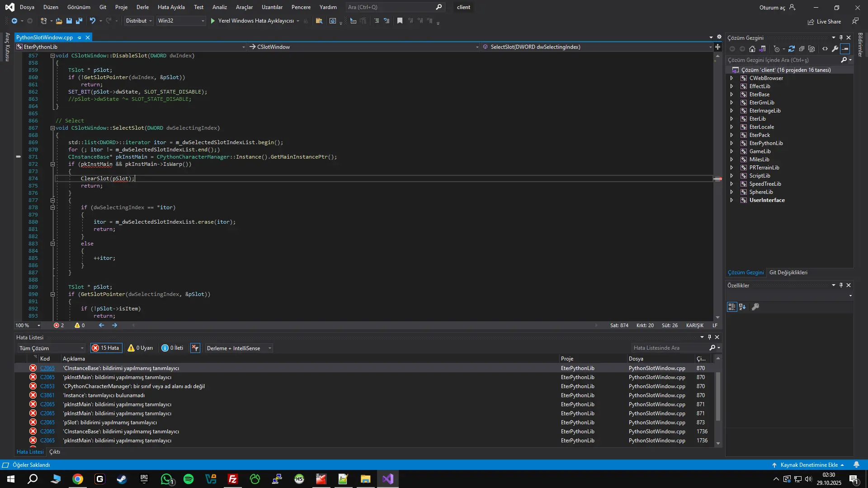Toggle the 0 Uyarı warnings filter
The height and width of the screenshot is (488, 868).
(x=140, y=348)
